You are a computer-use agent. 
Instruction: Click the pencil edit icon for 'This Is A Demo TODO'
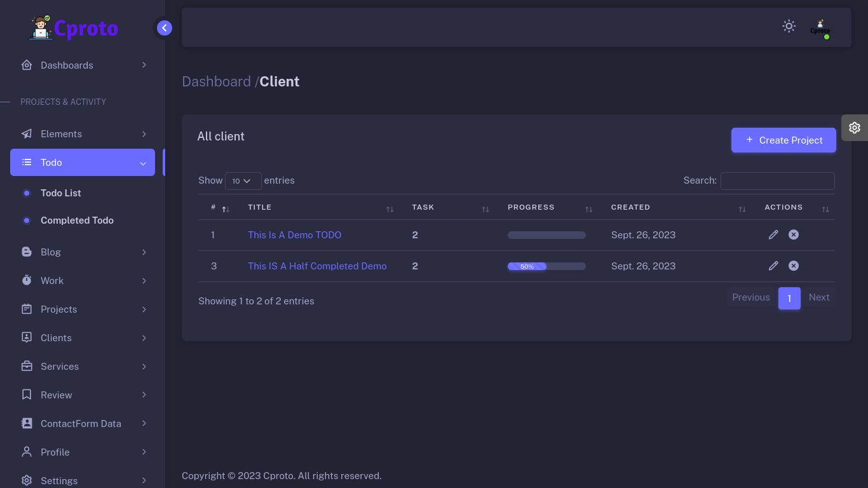tap(773, 234)
